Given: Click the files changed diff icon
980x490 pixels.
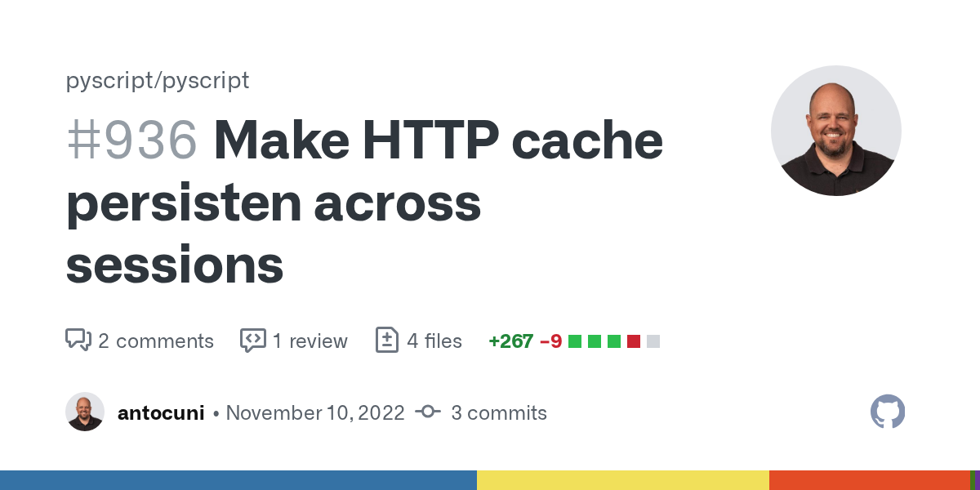Looking at the screenshot, I should pyautogui.click(x=387, y=340).
